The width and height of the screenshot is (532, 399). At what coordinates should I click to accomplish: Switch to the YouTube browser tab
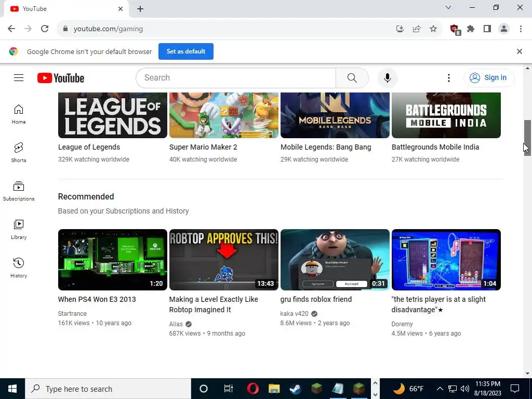coord(66,9)
